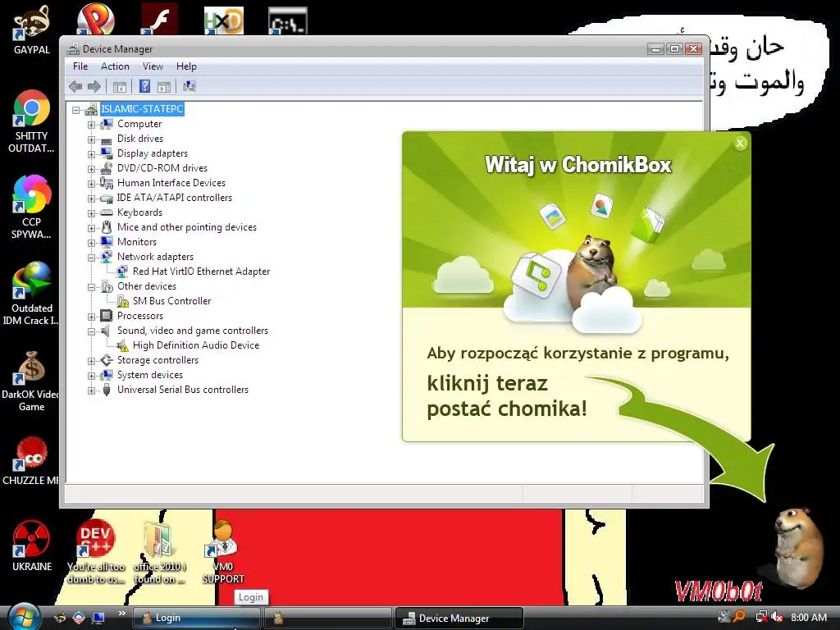Select High Definition Audio Device
The width and height of the screenshot is (840, 630).
[x=196, y=345]
